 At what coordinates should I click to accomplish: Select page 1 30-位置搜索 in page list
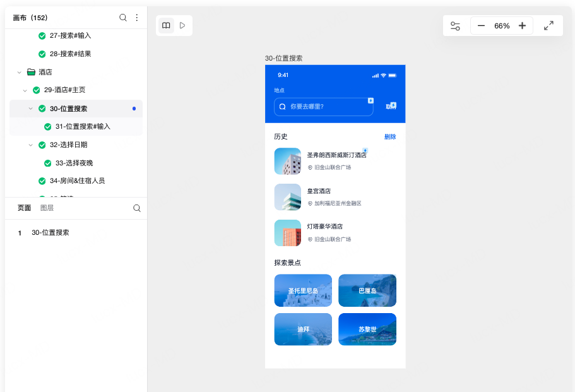[50, 232]
